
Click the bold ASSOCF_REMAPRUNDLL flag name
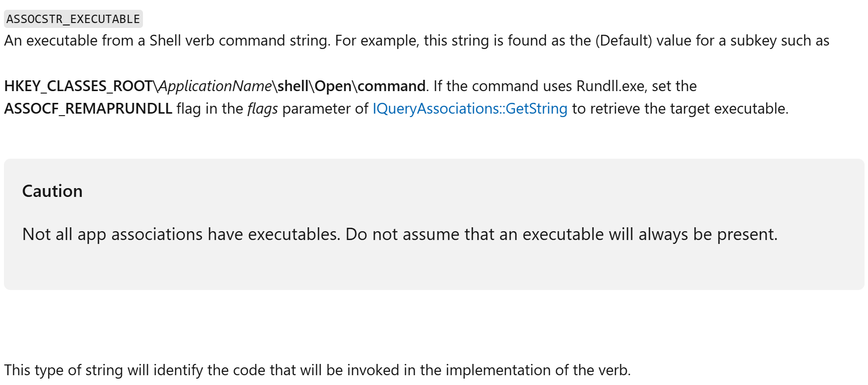[x=88, y=108]
